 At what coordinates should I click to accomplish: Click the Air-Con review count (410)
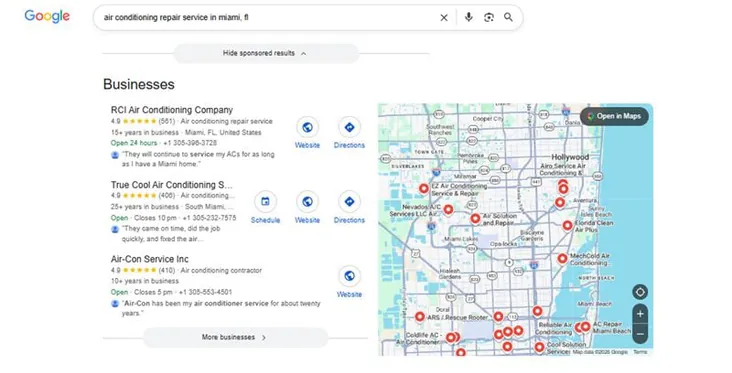pos(167,270)
